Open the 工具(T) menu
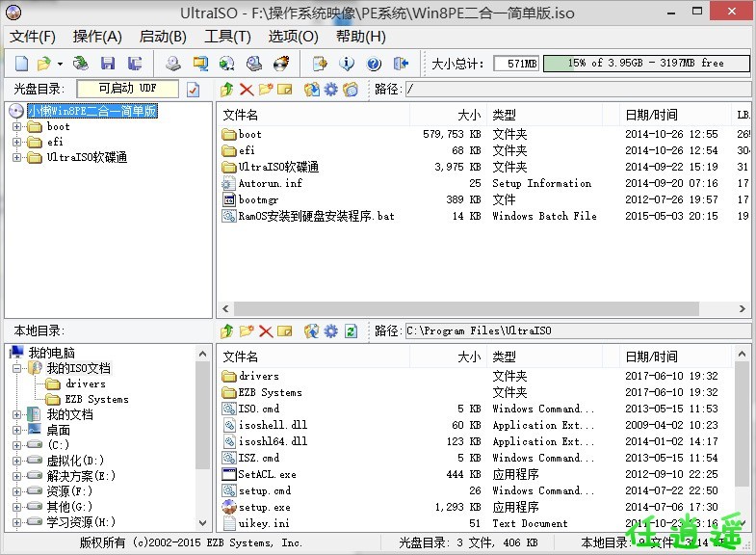This screenshot has height=555, width=756. (227, 37)
